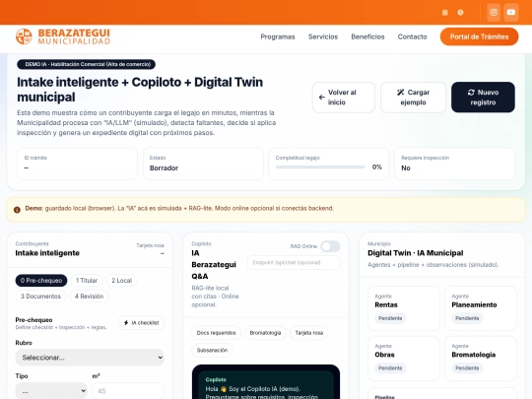The image size is (532, 399).
Task: Open the Instagram icon link
Action: 494,12
